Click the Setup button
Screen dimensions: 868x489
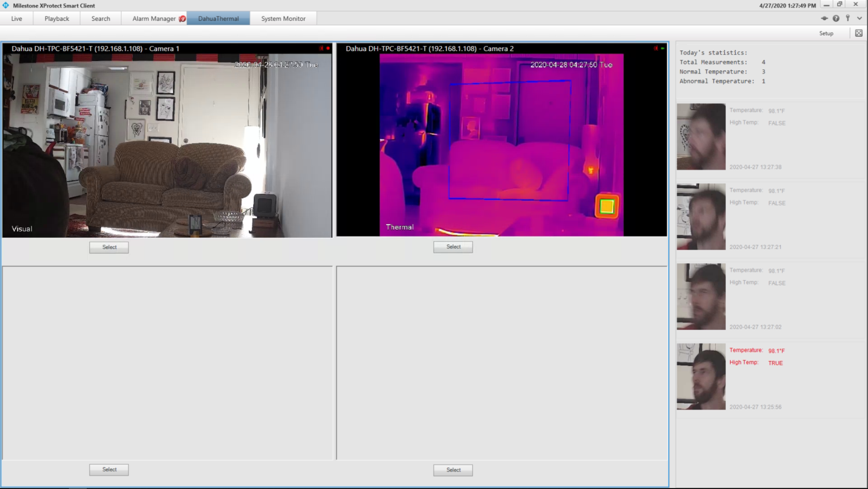click(826, 33)
